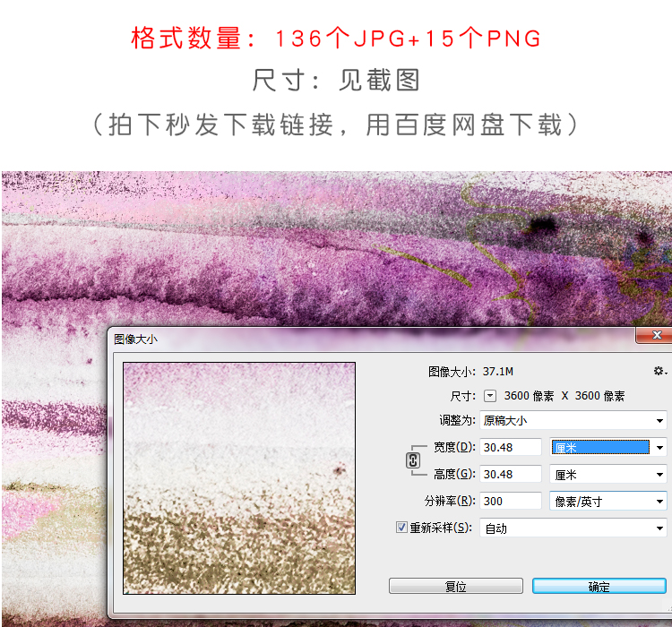Click the 高度 height input field
This screenshot has width=672, height=627.
point(510,474)
